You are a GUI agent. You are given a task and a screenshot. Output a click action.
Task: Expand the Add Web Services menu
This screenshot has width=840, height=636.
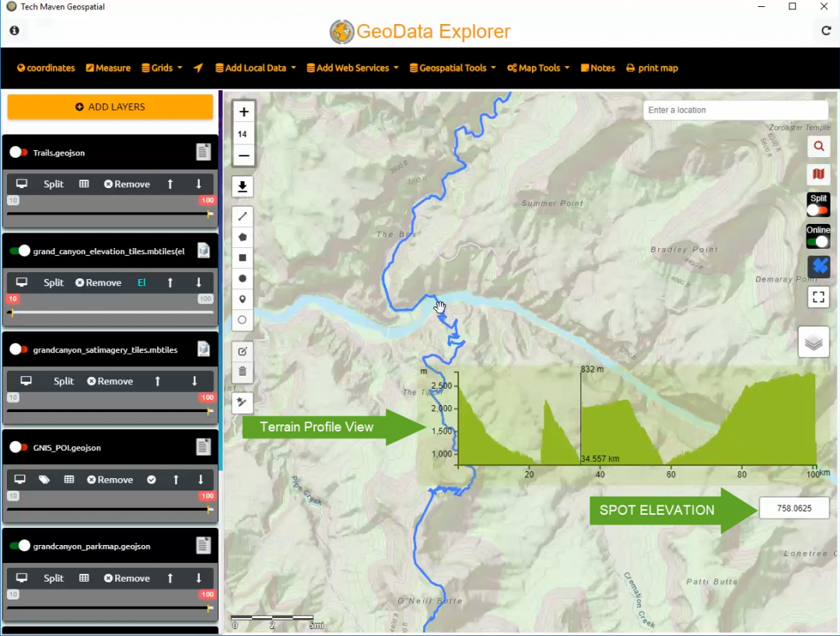click(352, 68)
